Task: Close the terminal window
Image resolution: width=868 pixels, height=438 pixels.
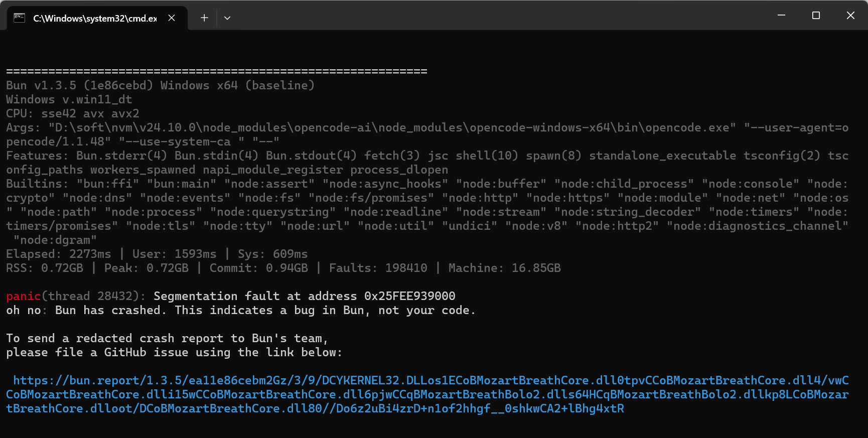Action: 850,16
